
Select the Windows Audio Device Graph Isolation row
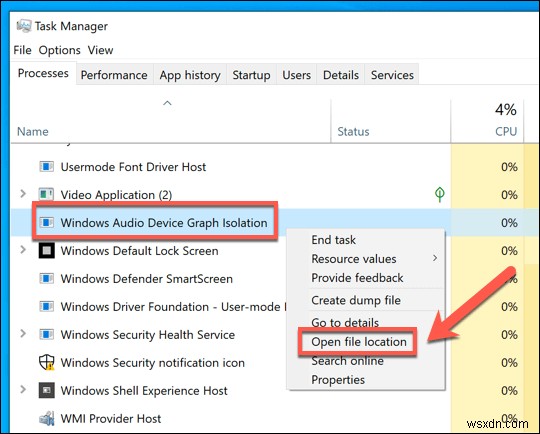[x=275, y=223]
